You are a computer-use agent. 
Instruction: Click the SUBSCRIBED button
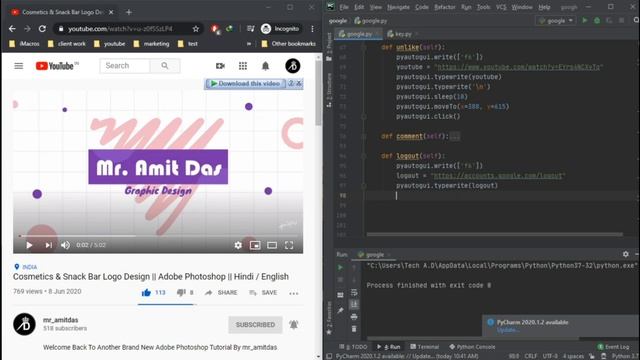(255, 324)
